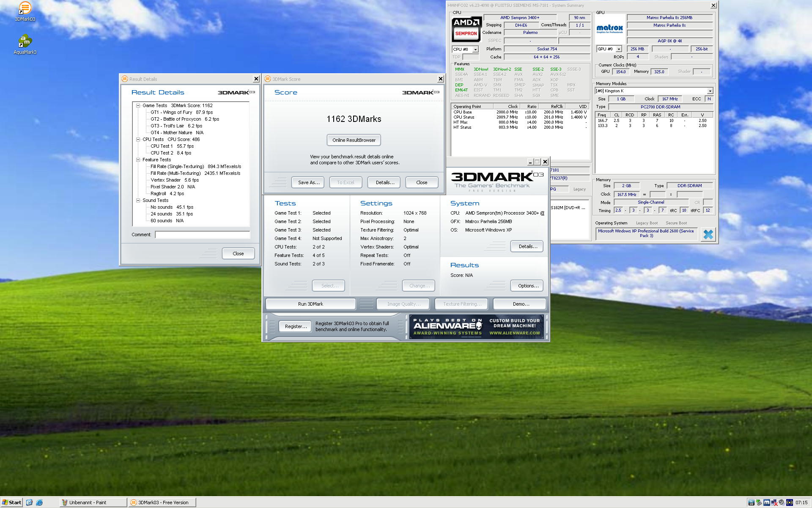
Task: Open the volume icon in the system tray
Action: [x=781, y=502]
